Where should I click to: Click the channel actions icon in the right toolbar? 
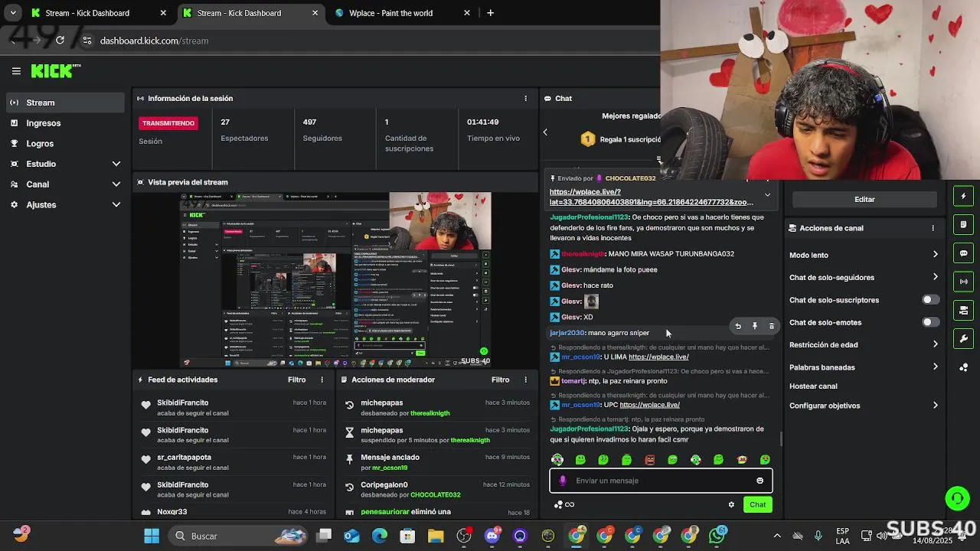[963, 310]
